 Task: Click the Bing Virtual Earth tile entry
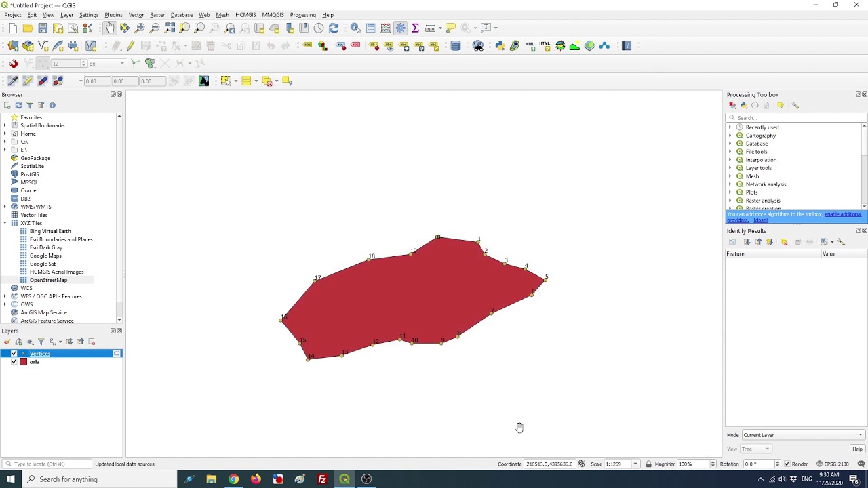click(50, 231)
